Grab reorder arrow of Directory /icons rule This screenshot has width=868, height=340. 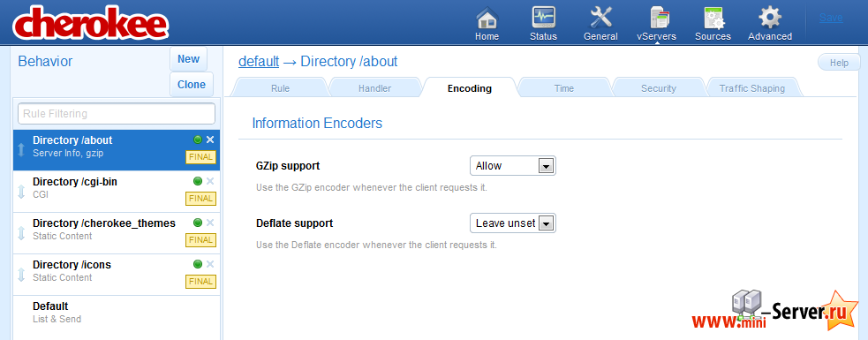click(21, 275)
